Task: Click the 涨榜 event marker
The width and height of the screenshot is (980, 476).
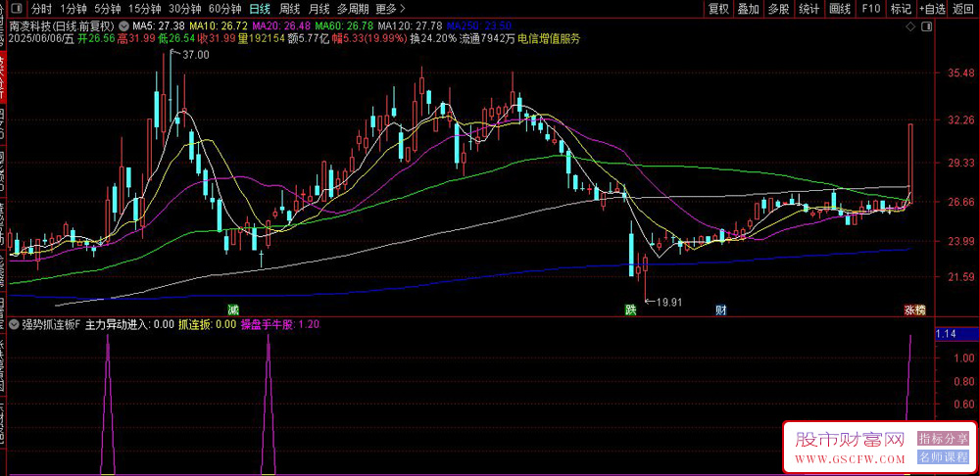Action: [915, 309]
